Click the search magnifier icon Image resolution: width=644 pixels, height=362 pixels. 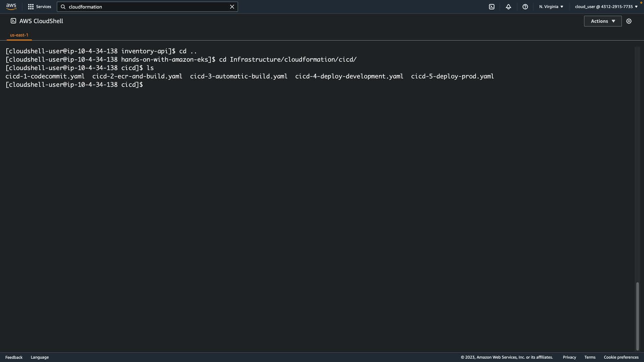click(x=63, y=7)
